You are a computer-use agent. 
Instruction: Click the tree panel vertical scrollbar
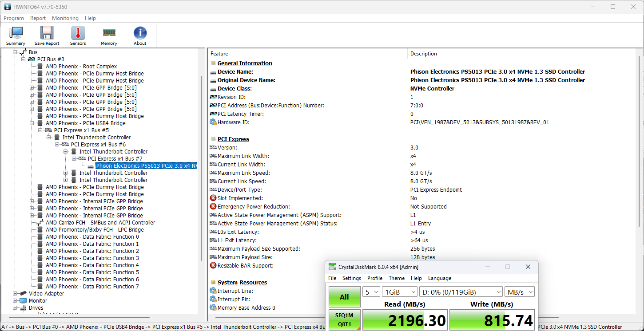coord(201,169)
